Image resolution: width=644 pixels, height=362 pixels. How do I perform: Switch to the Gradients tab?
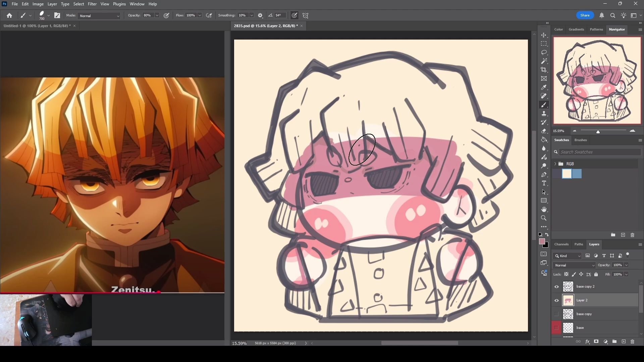[x=576, y=29]
